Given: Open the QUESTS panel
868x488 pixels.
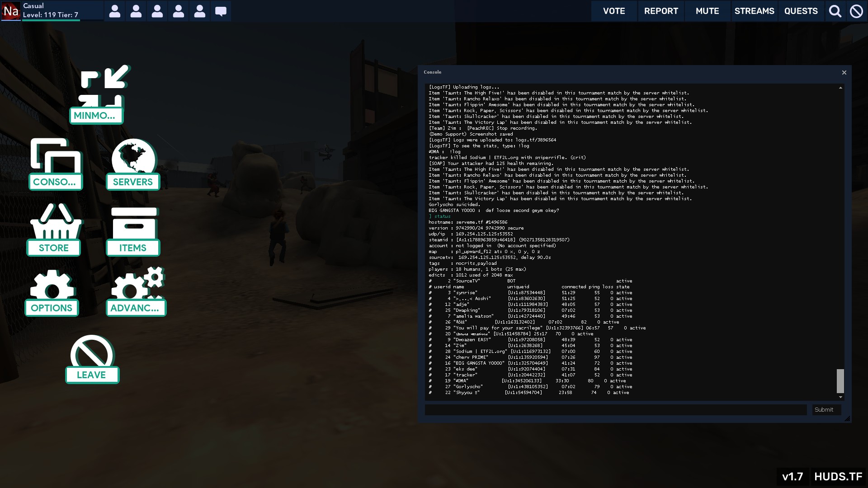Looking at the screenshot, I should (x=801, y=11).
